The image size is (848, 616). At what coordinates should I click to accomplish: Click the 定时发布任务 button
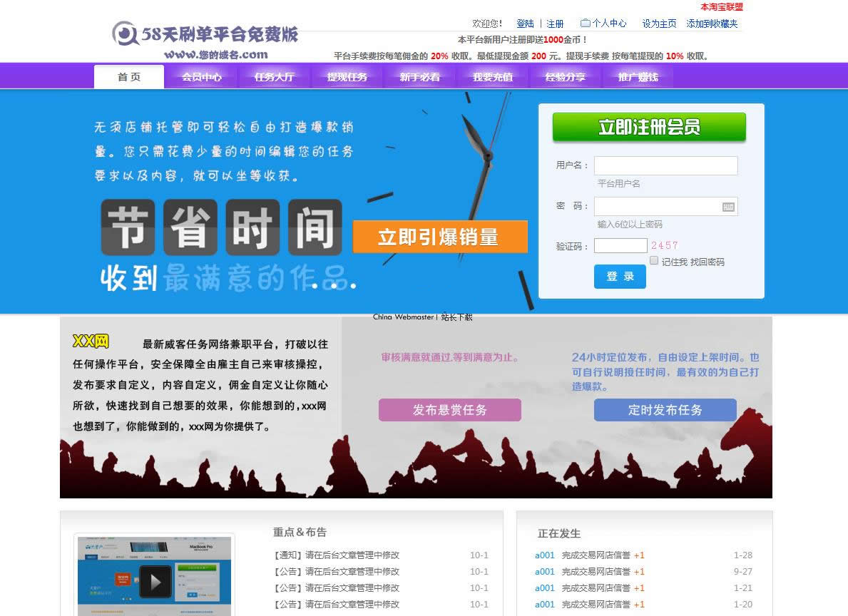[x=665, y=410]
